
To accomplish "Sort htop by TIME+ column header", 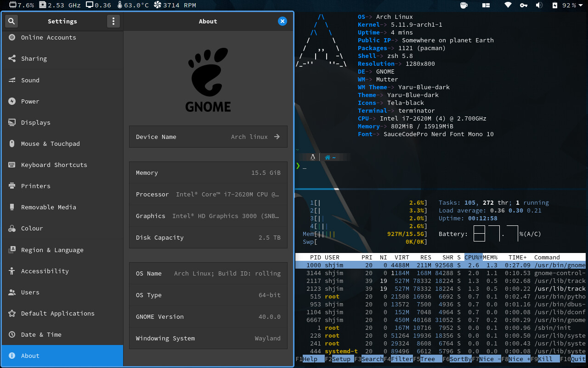I will point(518,257).
